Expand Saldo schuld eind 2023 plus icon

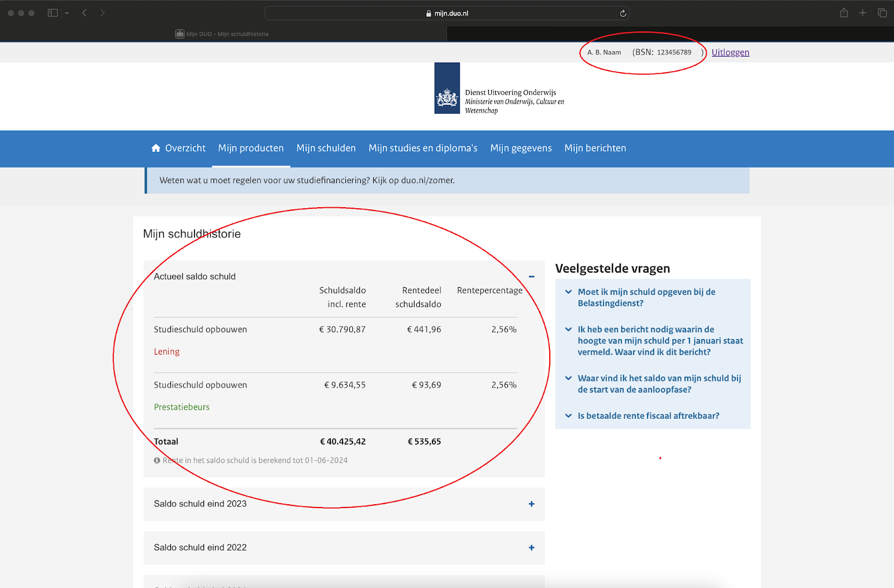pyautogui.click(x=531, y=504)
